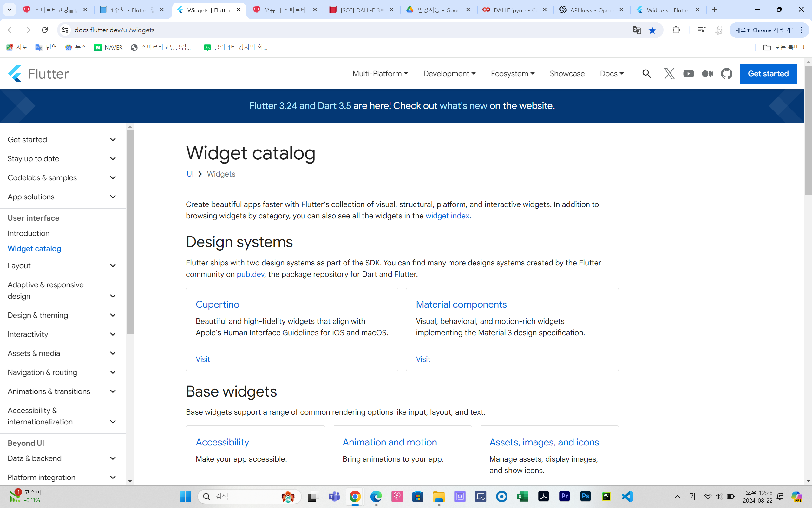Viewport: 812px width, 508px height.
Task: Open the Windows Start menu
Action: coord(185,496)
